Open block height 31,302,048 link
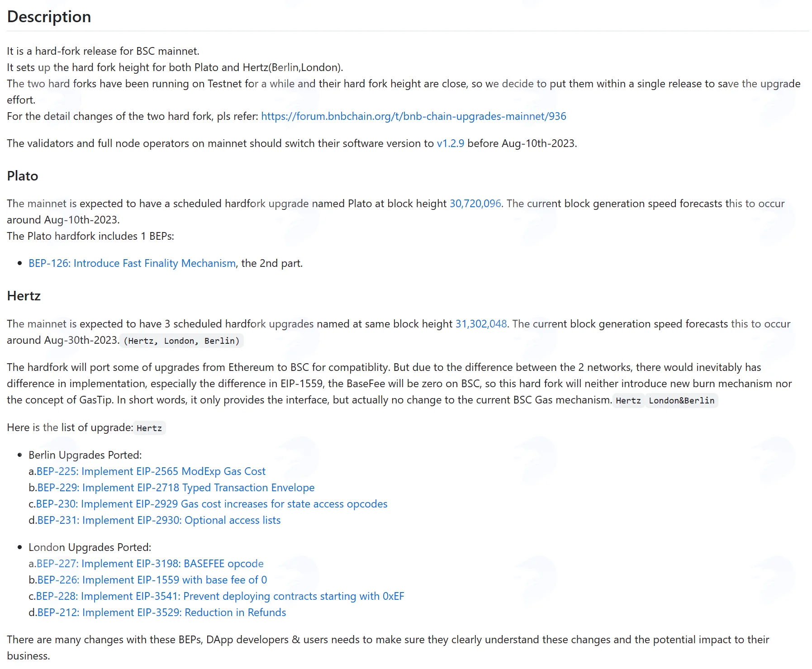812x669 pixels. 481,324
